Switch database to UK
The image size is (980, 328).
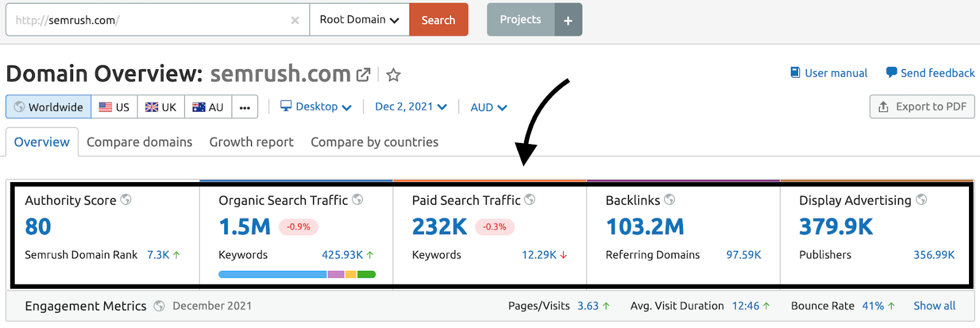tap(160, 107)
